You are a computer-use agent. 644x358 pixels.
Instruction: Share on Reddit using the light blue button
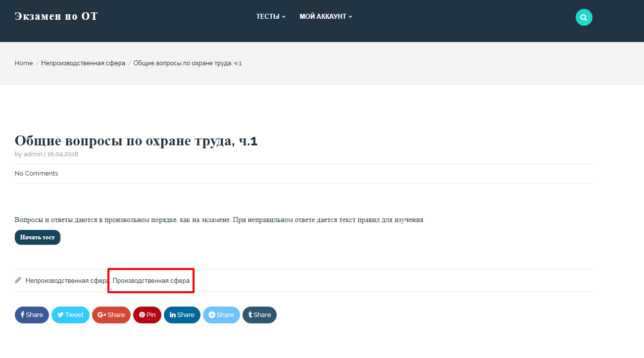tap(221, 315)
